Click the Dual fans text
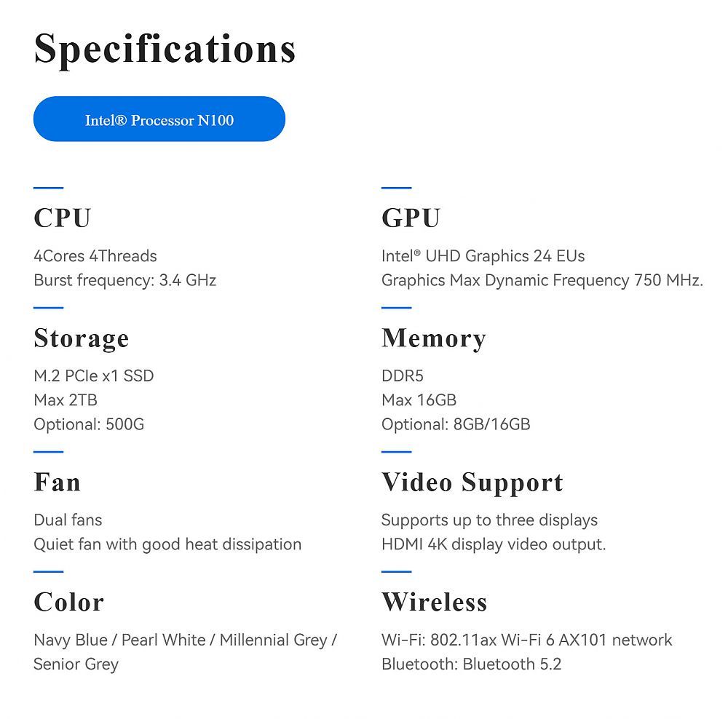Viewport: 728px width, 719px height. click(x=68, y=520)
